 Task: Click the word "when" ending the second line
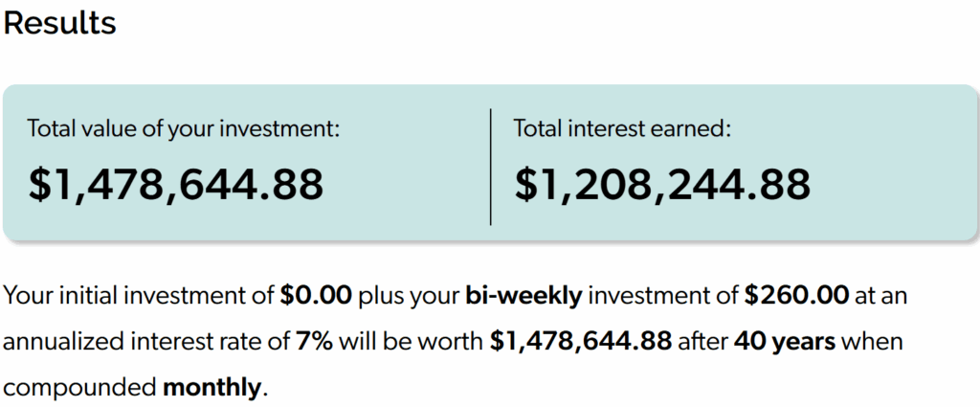871,342
